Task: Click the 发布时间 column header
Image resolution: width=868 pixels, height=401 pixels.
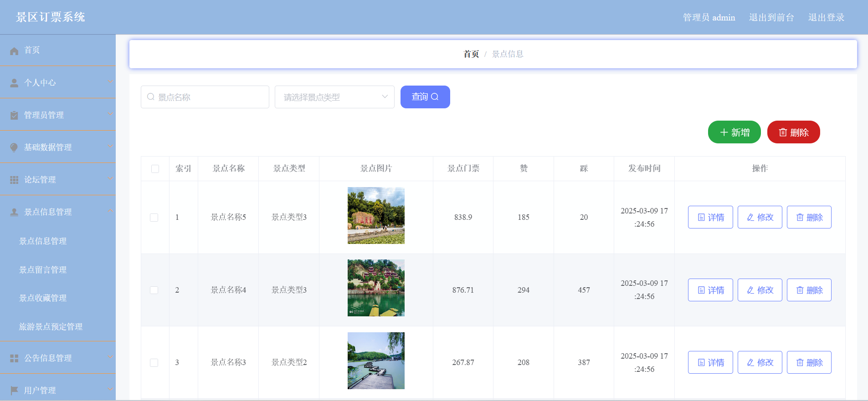Action: 644,168
